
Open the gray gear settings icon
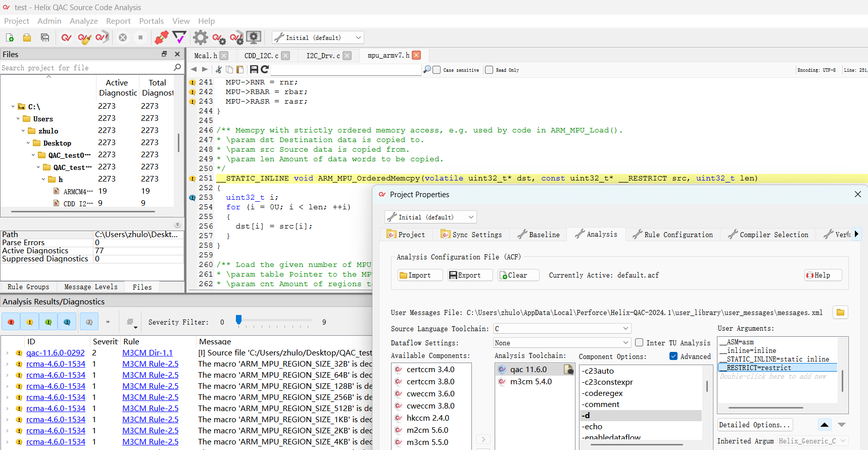pos(200,37)
